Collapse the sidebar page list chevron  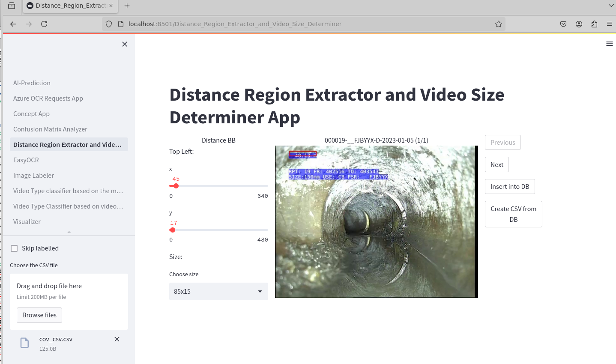(x=69, y=232)
